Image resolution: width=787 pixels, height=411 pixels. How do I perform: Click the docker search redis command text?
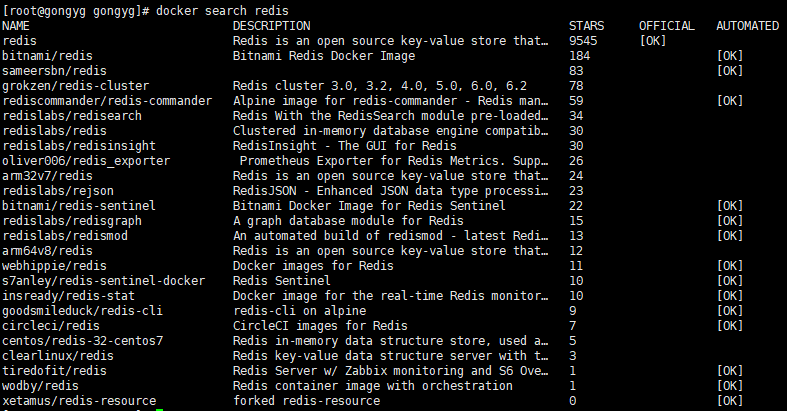tap(222, 11)
